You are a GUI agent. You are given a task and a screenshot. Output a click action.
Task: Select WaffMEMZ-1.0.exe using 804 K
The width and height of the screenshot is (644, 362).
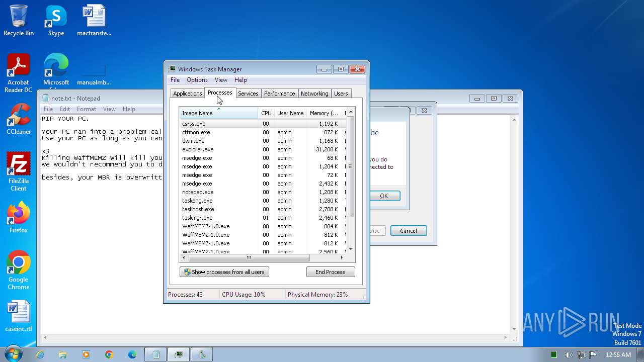(x=263, y=226)
